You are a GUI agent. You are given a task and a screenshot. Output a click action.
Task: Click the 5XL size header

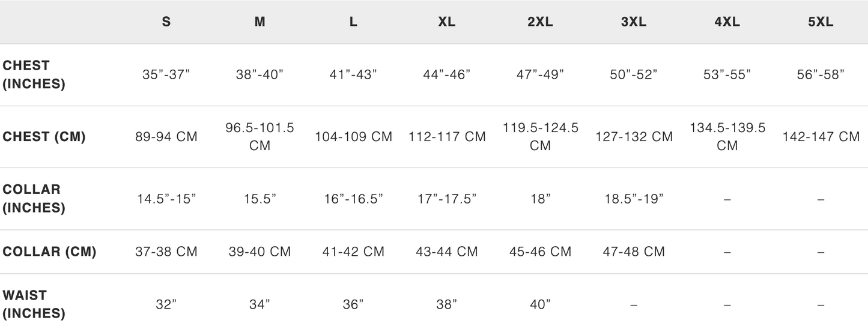click(821, 22)
